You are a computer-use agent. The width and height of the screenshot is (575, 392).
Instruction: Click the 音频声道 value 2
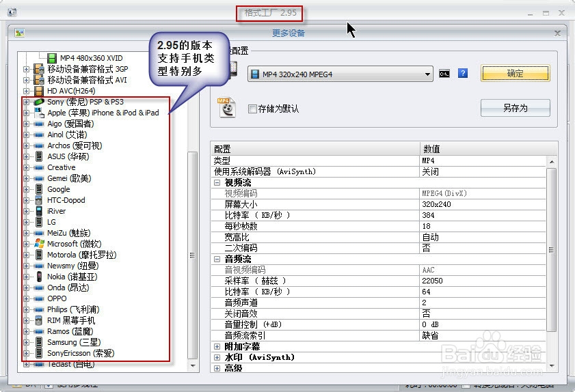425,303
